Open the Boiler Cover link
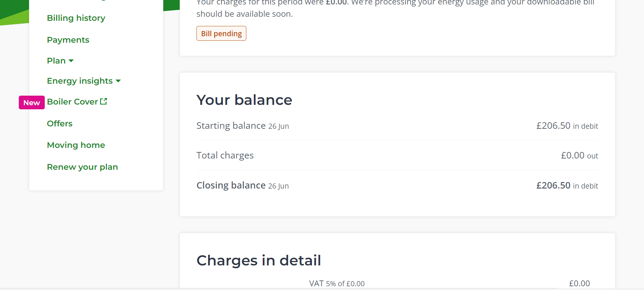Screen dimensions: 644x290 pos(77,102)
